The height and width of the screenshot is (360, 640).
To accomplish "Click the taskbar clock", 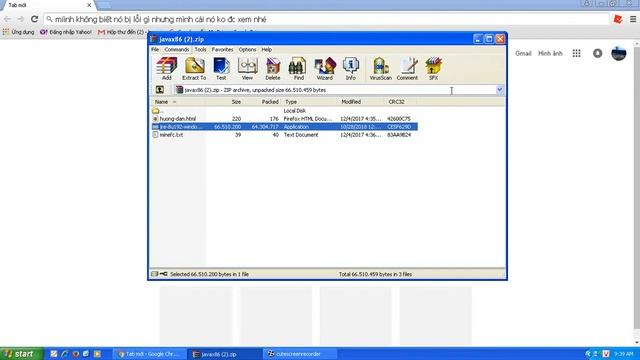I will coord(623,354).
